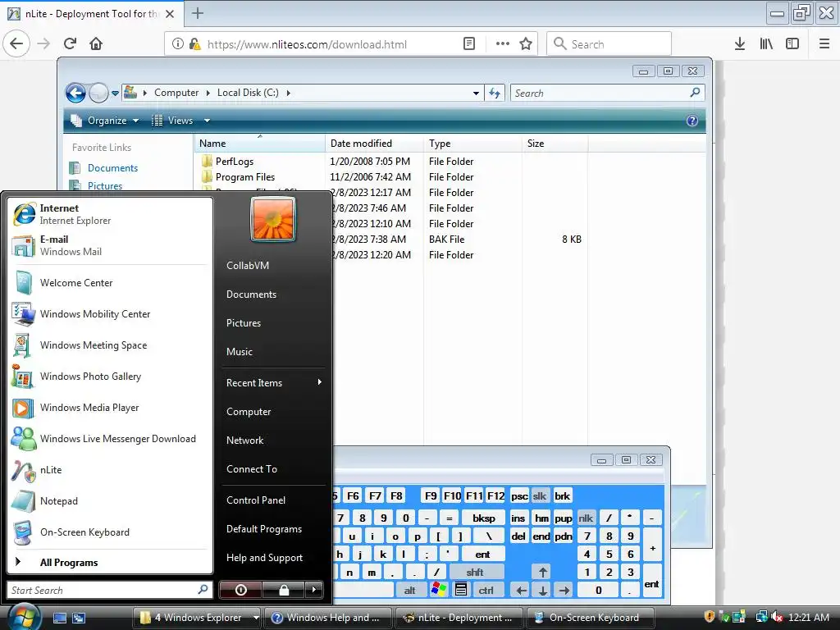The width and height of the screenshot is (840, 630).
Task: Bookmark this page with star icon
Action: (x=526, y=44)
